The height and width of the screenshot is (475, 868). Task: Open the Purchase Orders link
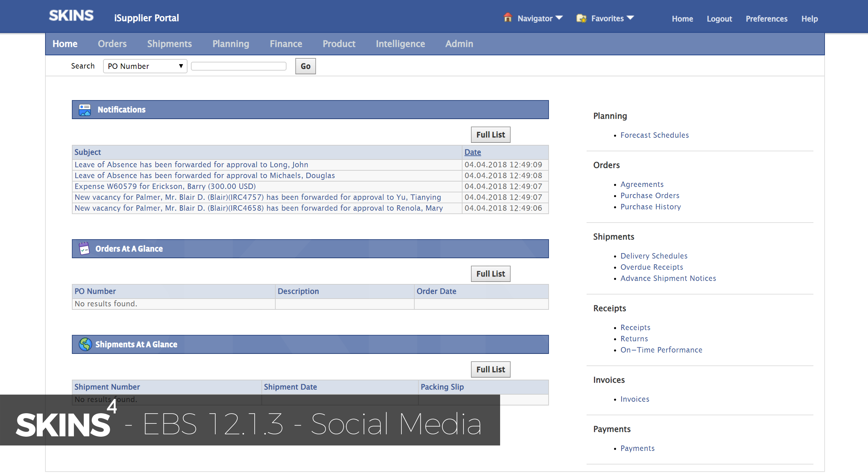coord(650,195)
